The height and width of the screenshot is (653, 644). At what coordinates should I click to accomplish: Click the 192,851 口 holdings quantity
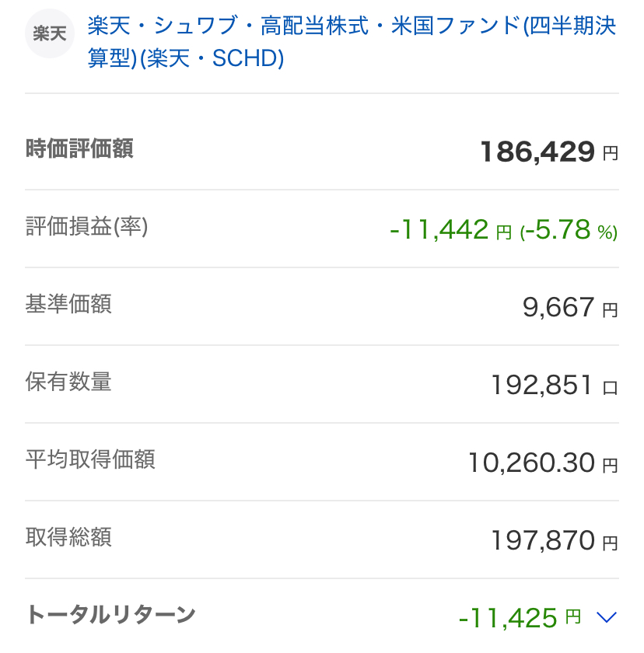(542, 385)
